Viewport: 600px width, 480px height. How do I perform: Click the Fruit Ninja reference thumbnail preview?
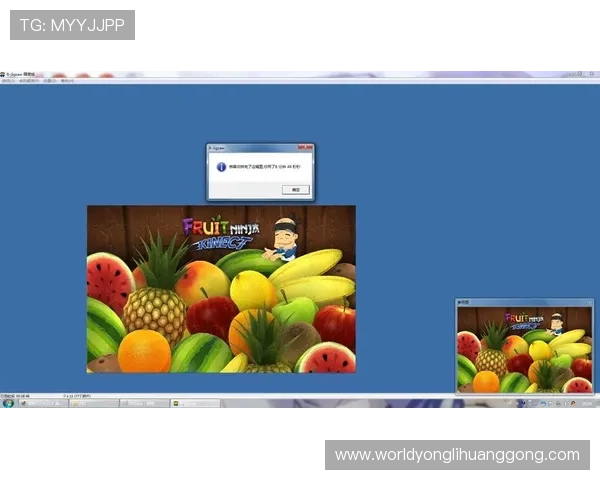[x=525, y=349]
